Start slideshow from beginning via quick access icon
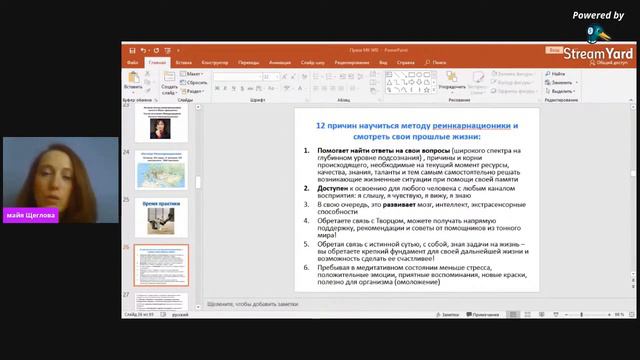640x360 pixels. 167,51
